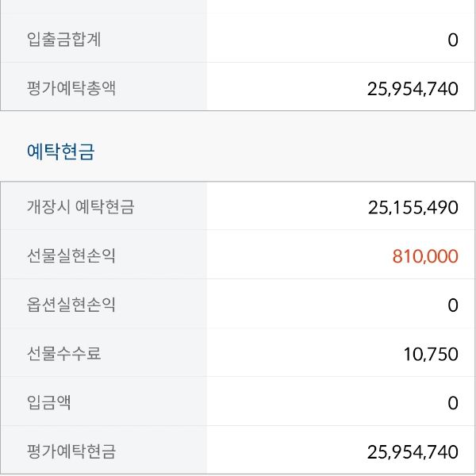This screenshot has width=476, height=476.
Task: Tap the 입출금합계 label
Action: click(x=63, y=40)
